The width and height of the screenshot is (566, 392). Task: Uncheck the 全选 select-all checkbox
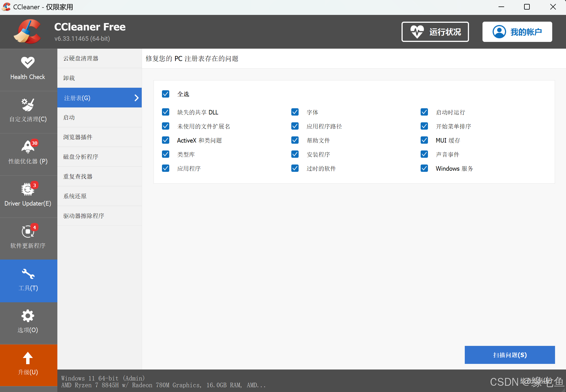click(166, 94)
